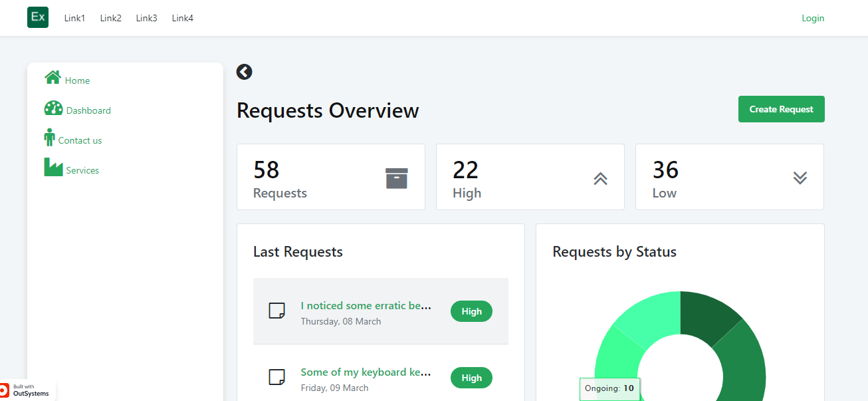Click the Dashboard gauge icon
Screen dimensions: 868x401
(x=53, y=108)
